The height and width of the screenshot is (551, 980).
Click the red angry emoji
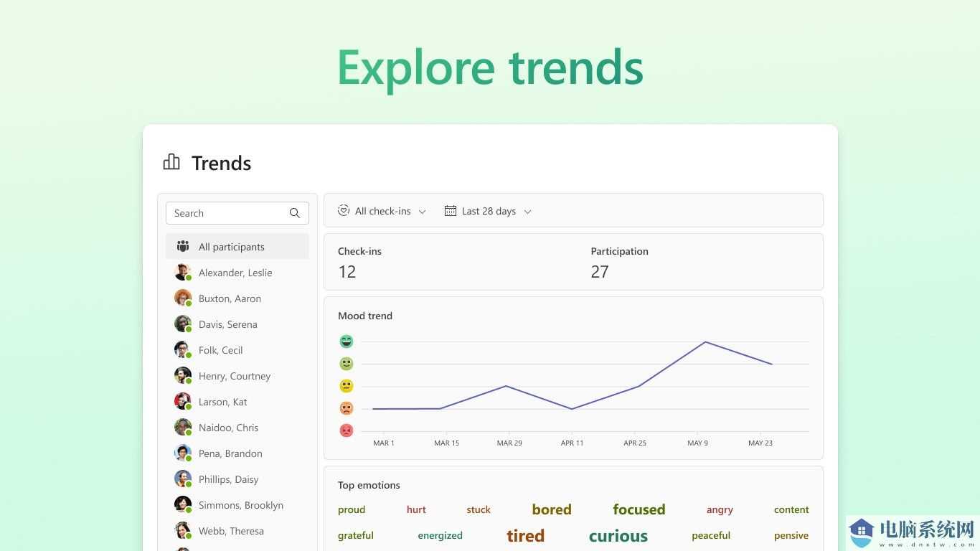pyautogui.click(x=347, y=430)
